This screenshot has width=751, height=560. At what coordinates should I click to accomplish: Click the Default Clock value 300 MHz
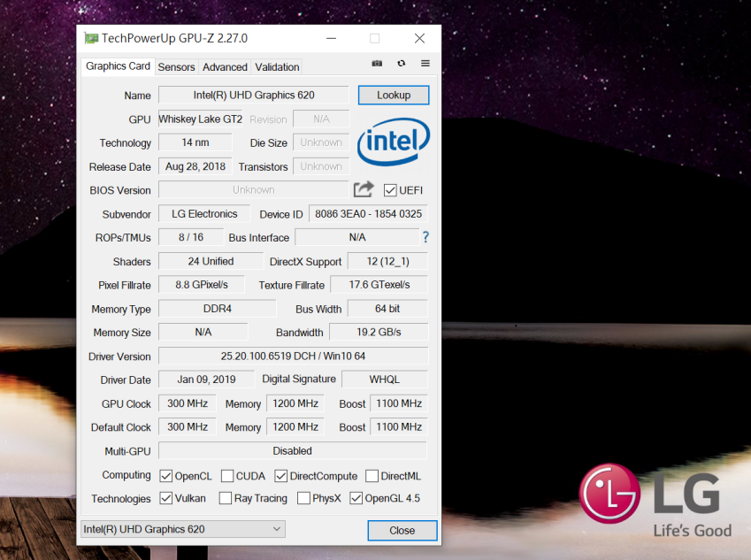[188, 426]
